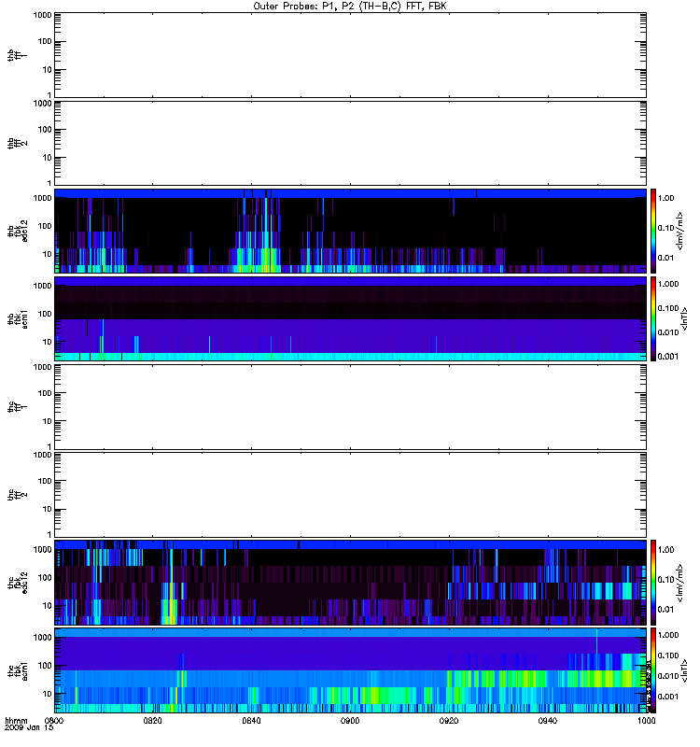Click the 'thc fbk edc12' panel axis label

click(x=17, y=582)
